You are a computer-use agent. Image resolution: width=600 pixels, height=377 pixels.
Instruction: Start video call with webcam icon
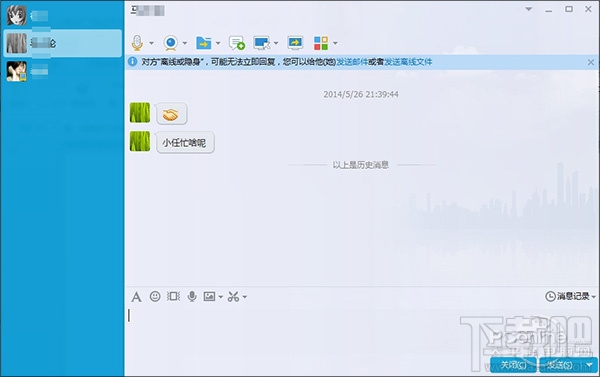(171, 43)
